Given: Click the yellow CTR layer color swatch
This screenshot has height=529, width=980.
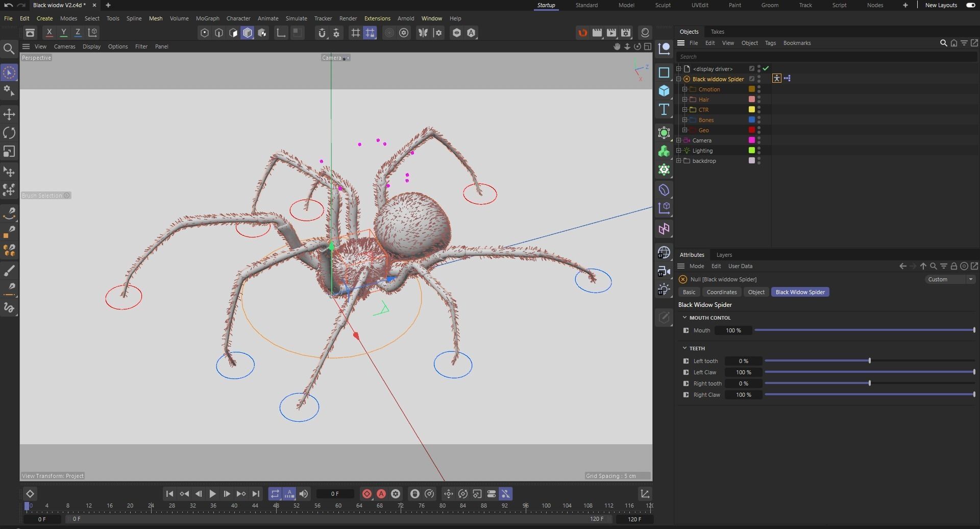Looking at the screenshot, I should (751, 109).
